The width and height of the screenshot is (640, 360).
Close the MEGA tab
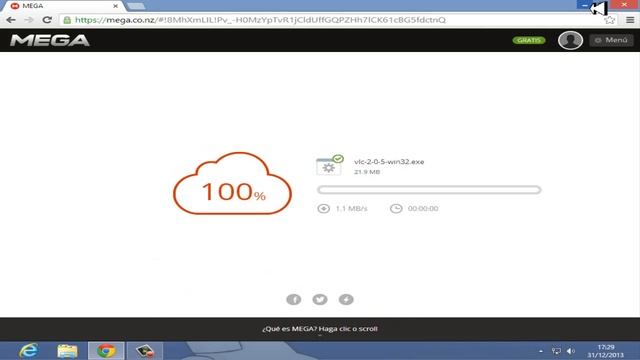point(116,6)
